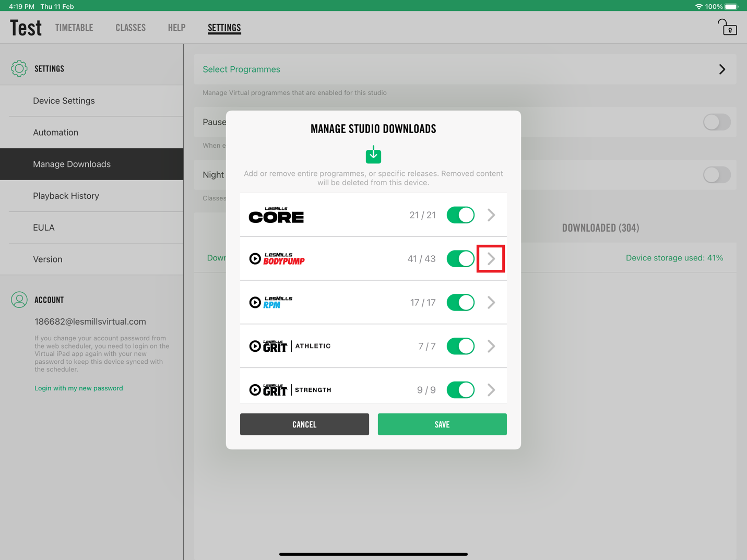Tap the 41 / 43 BODYPUMP count
The width and height of the screenshot is (747, 560).
click(x=421, y=259)
